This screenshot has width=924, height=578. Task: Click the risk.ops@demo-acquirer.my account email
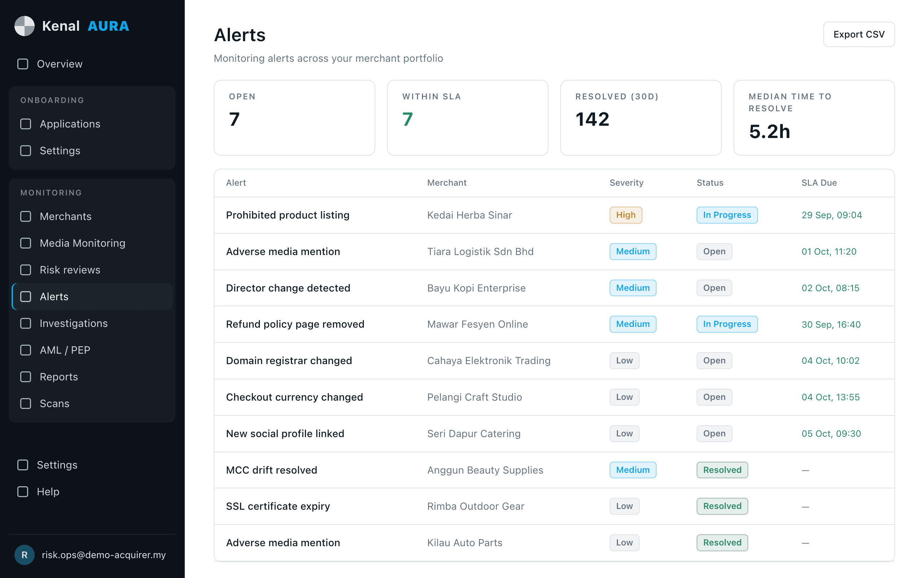[x=104, y=555]
